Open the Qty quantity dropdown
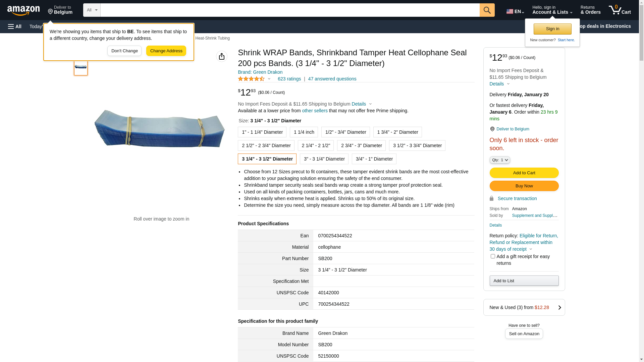Image resolution: width=644 pixels, height=362 pixels. click(500, 160)
